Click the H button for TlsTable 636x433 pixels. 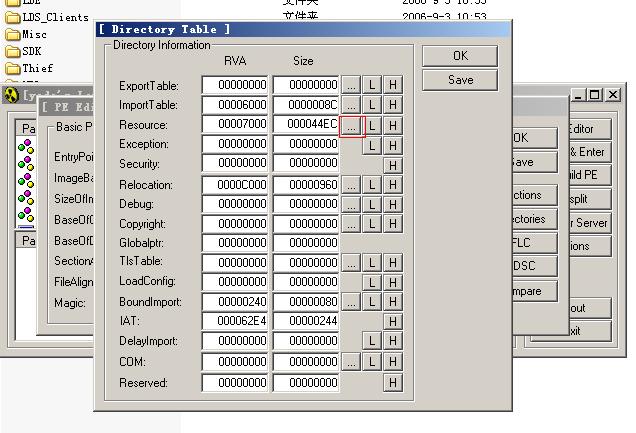393,263
